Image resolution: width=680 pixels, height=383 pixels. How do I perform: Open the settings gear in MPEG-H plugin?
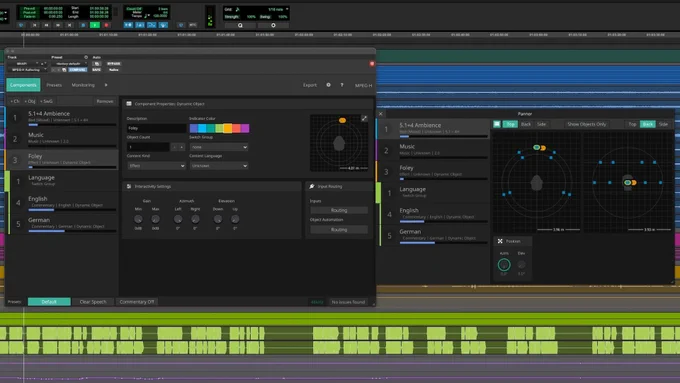point(328,85)
